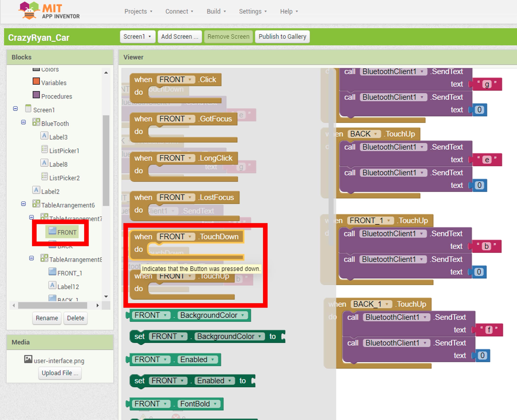517x420 pixels.
Task: Select the Variables orange block icon
Action: (36, 81)
